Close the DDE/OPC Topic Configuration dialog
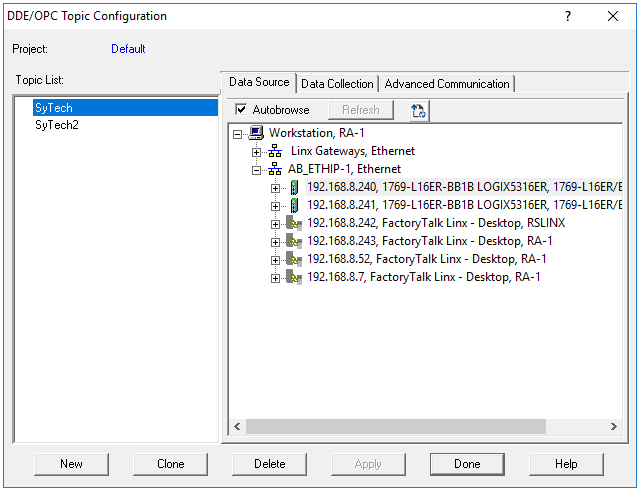This screenshot has height=495, width=639. pyautogui.click(x=613, y=16)
